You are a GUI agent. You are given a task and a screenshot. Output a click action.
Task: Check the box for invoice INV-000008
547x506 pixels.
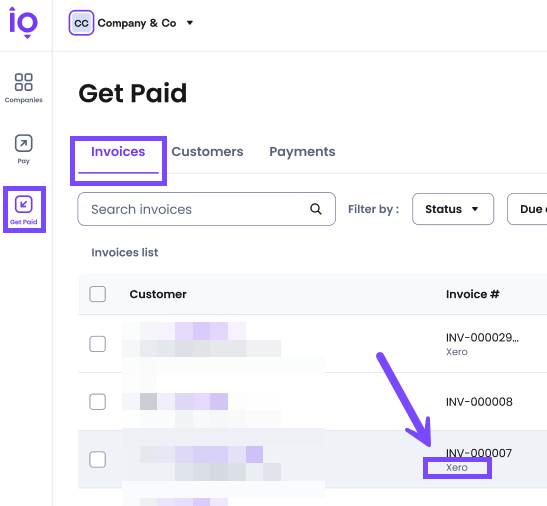97,402
